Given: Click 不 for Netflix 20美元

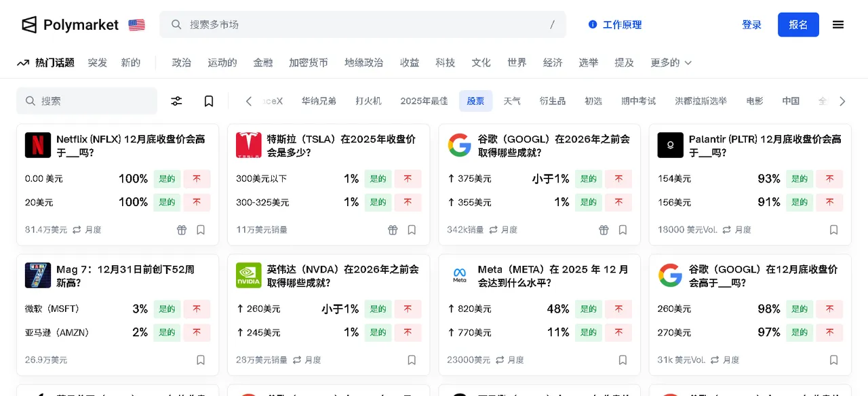Looking at the screenshot, I should tap(197, 202).
